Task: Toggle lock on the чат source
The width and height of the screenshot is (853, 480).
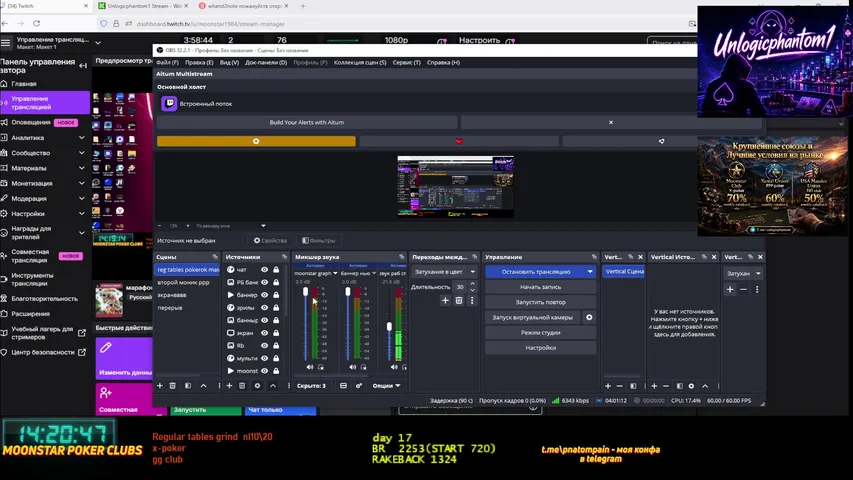Action: (x=276, y=269)
